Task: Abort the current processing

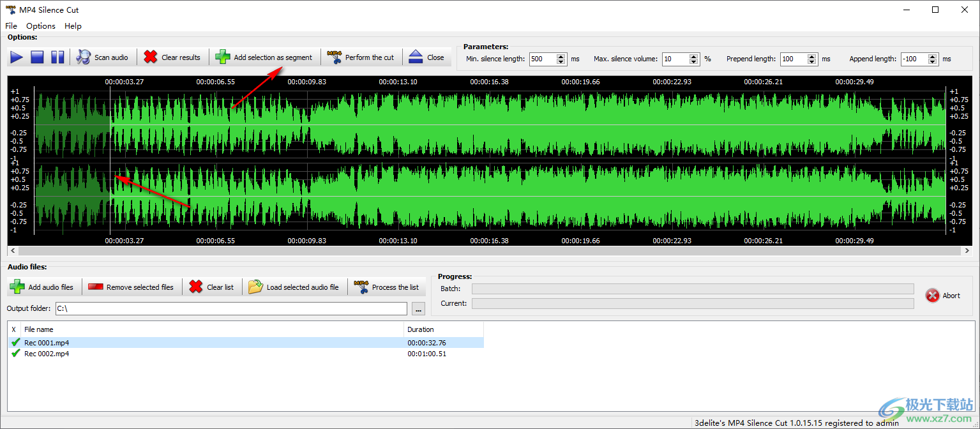Action: [x=943, y=296]
